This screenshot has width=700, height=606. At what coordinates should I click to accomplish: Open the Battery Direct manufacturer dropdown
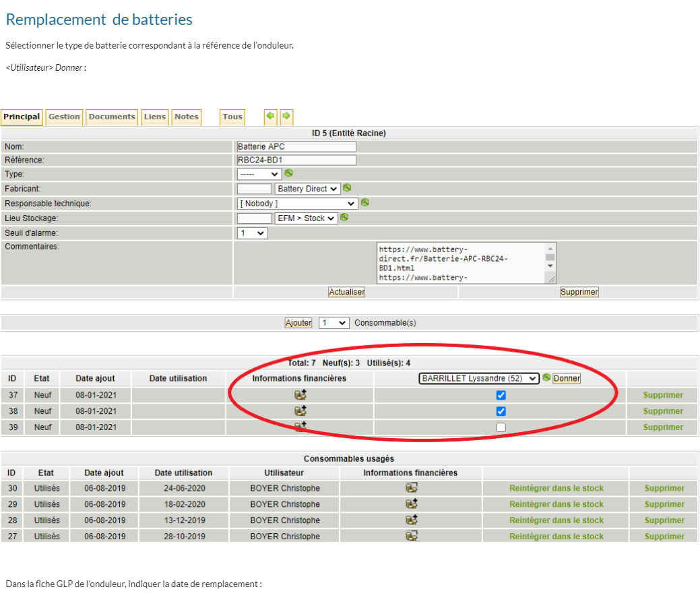(307, 189)
